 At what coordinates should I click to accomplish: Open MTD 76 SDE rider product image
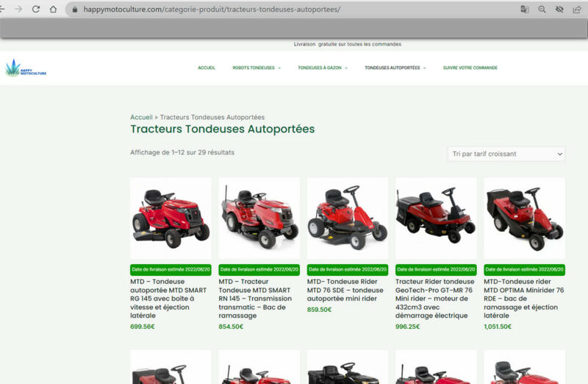(x=348, y=218)
